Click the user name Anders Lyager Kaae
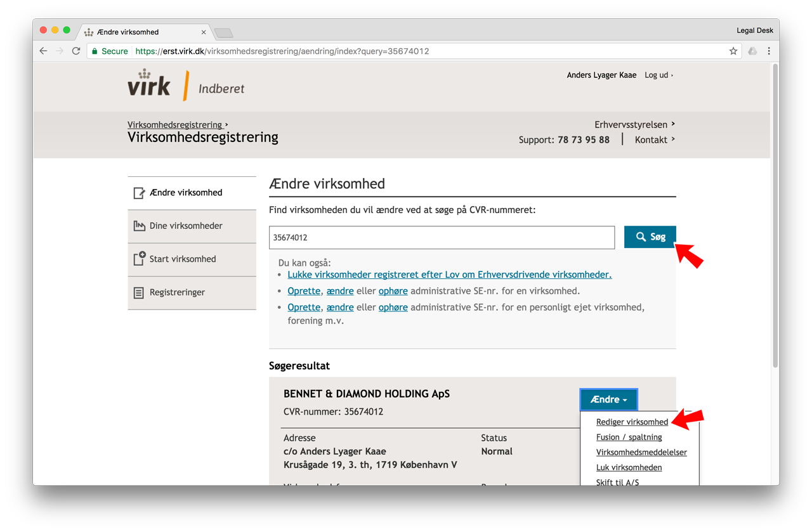The width and height of the screenshot is (812, 532). tap(601, 75)
